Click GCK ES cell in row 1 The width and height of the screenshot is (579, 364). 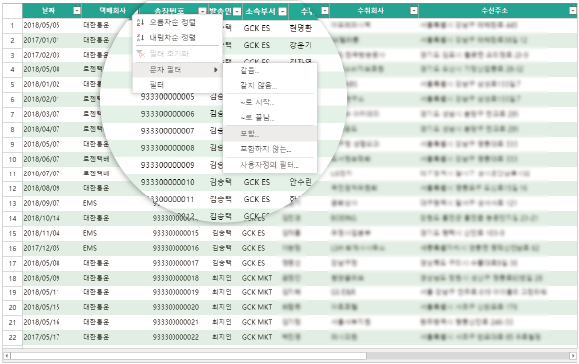point(257,28)
